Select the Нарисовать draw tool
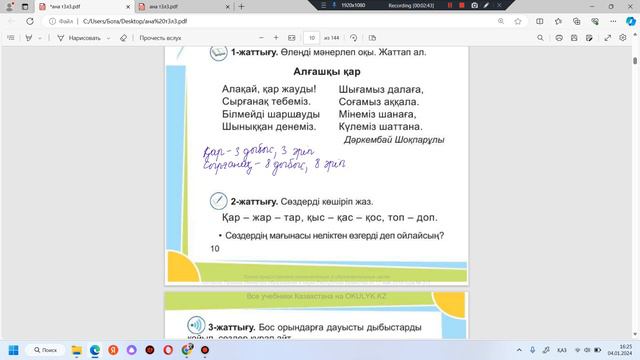This screenshot has width=640, height=360. click(79, 38)
